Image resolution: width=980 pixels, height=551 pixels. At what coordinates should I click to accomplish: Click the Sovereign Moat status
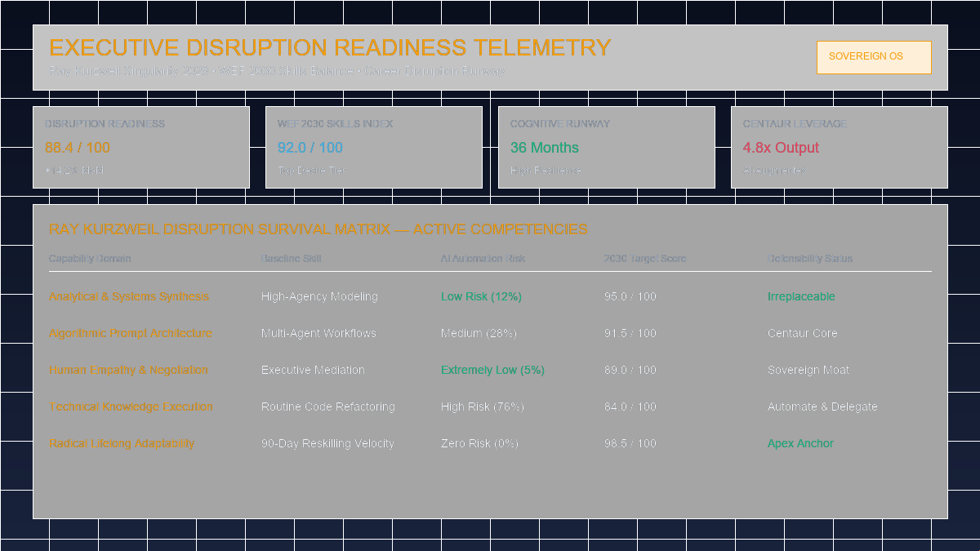click(808, 370)
